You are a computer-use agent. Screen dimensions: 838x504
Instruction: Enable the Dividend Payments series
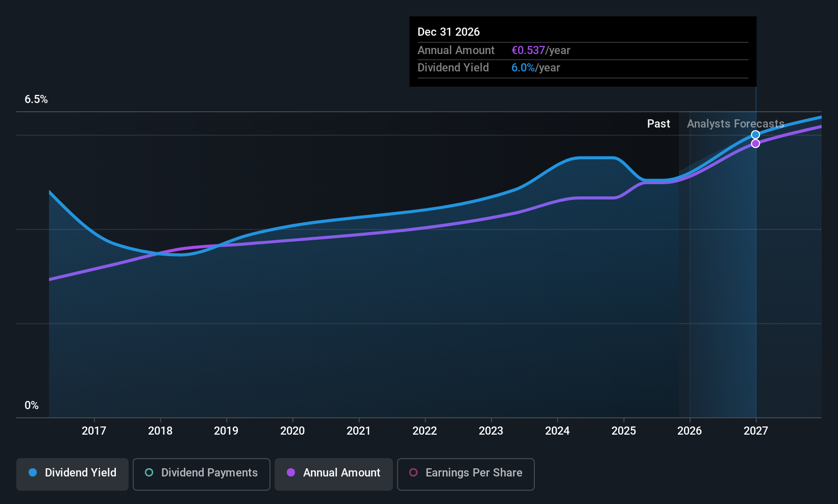pyautogui.click(x=202, y=473)
